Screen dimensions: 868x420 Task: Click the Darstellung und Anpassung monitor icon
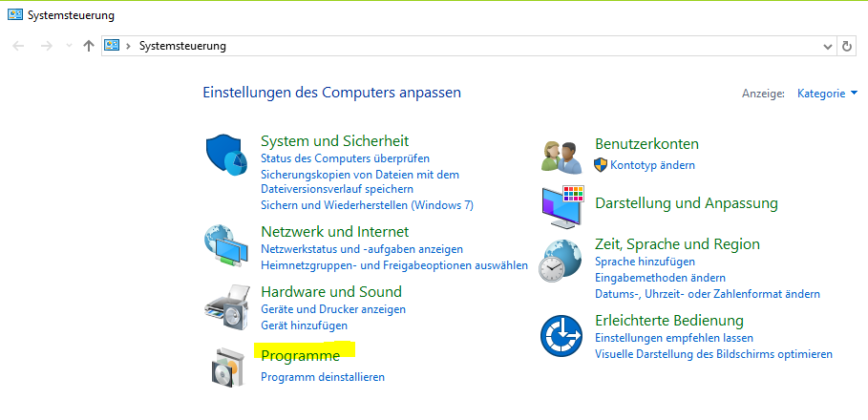[x=562, y=207]
